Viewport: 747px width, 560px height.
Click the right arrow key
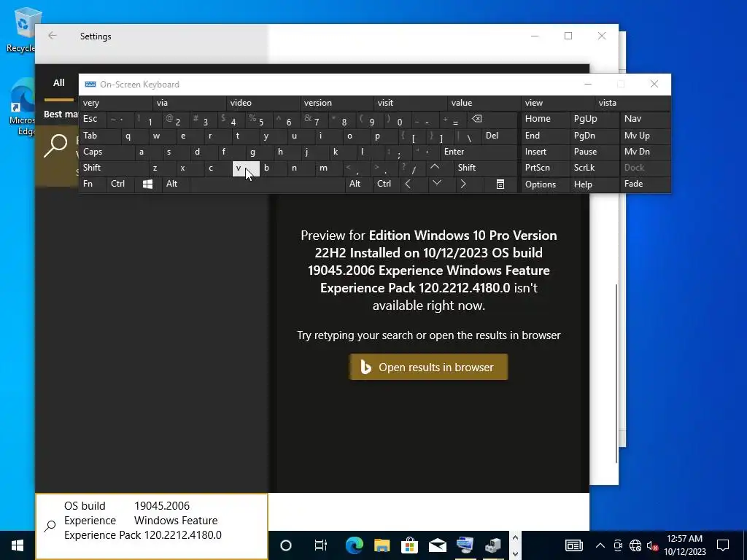pyautogui.click(x=463, y=184)
